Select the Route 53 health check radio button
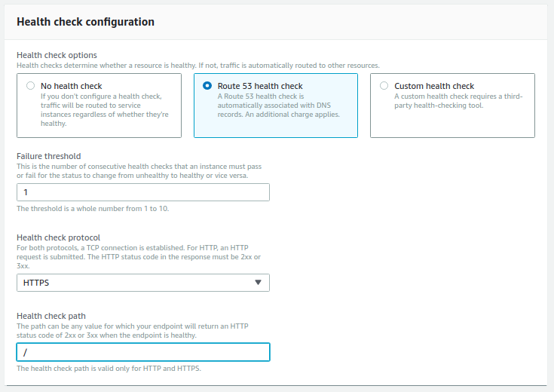 pos(207,85)
